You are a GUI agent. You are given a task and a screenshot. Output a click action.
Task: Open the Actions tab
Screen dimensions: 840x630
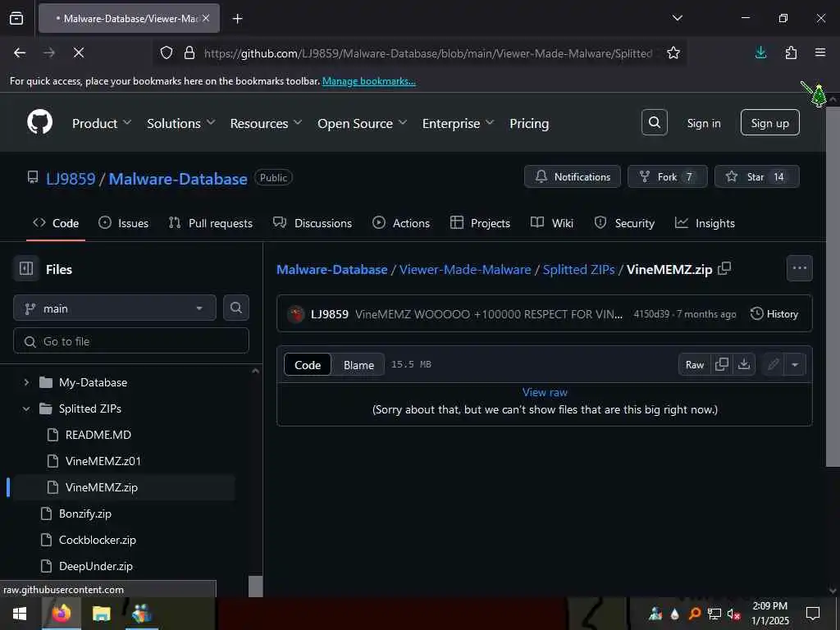pos(400,223)
